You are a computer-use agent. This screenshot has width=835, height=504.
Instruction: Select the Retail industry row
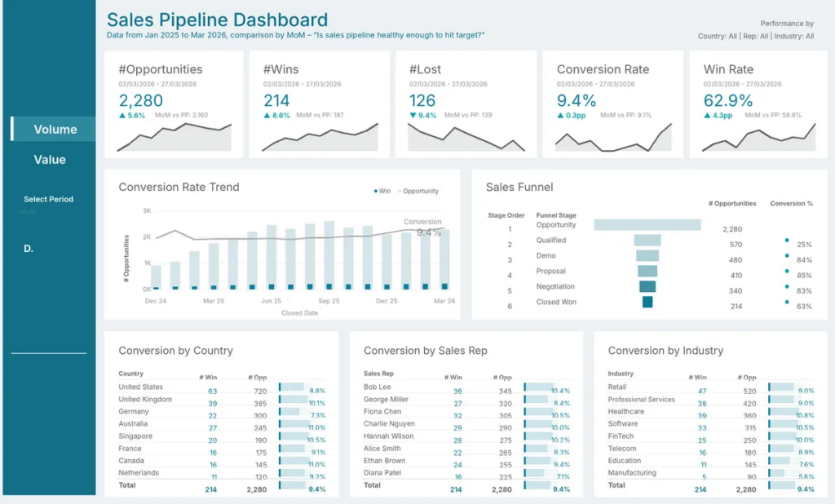pos(711,388)
